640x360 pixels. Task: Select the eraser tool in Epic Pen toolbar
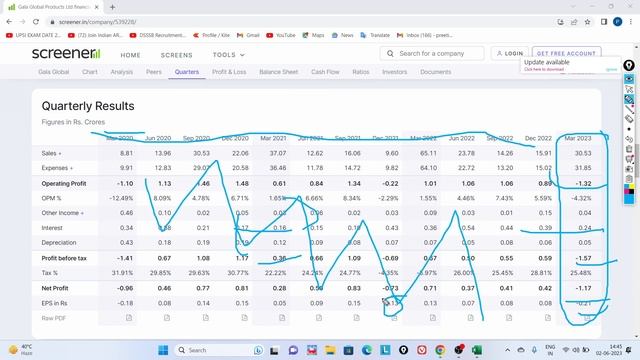pyautogui.click(x=629, y=119)
